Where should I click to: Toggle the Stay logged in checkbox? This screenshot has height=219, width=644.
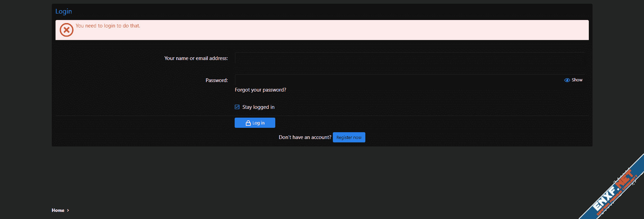click(237, 107)
